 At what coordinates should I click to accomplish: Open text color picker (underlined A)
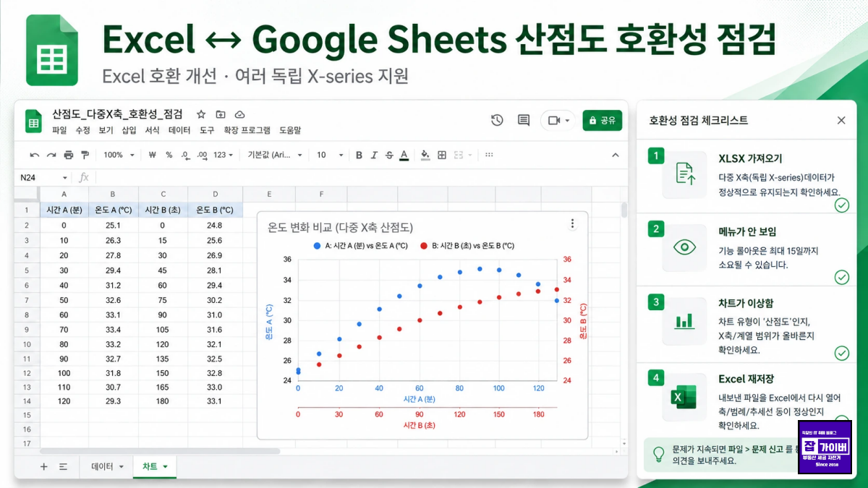(404, 155)
